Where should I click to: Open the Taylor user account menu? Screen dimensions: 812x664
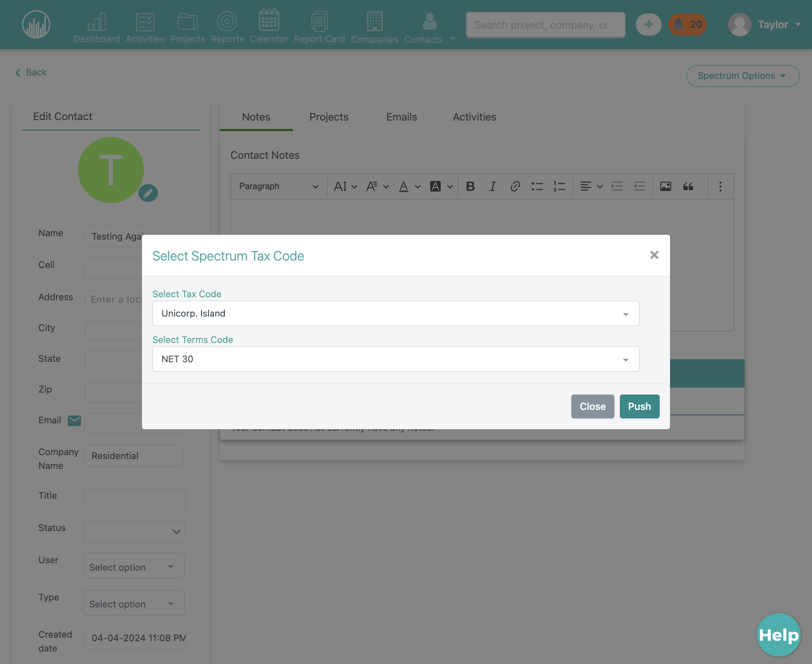tap(765, 24)
